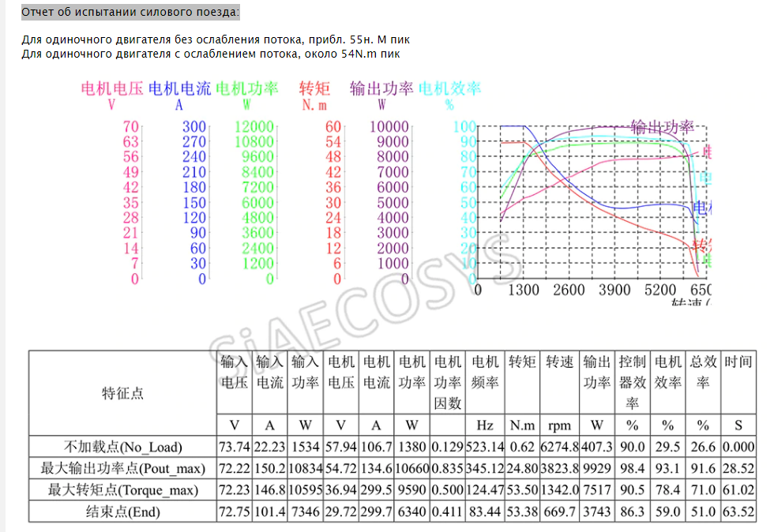774x532 pixels.
Task: Click the "0.129" power factor cell
Action: point(447,447)
